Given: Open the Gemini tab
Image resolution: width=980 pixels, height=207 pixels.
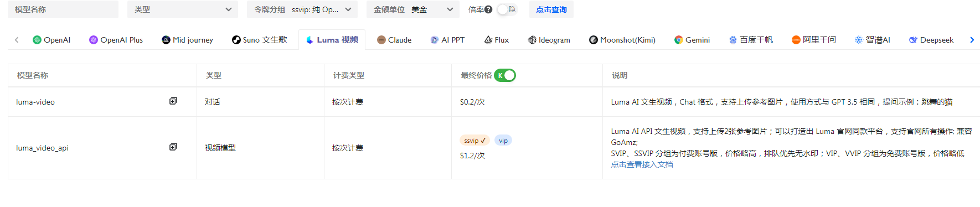Looking at the screenshot, I should tap(692, 40).
